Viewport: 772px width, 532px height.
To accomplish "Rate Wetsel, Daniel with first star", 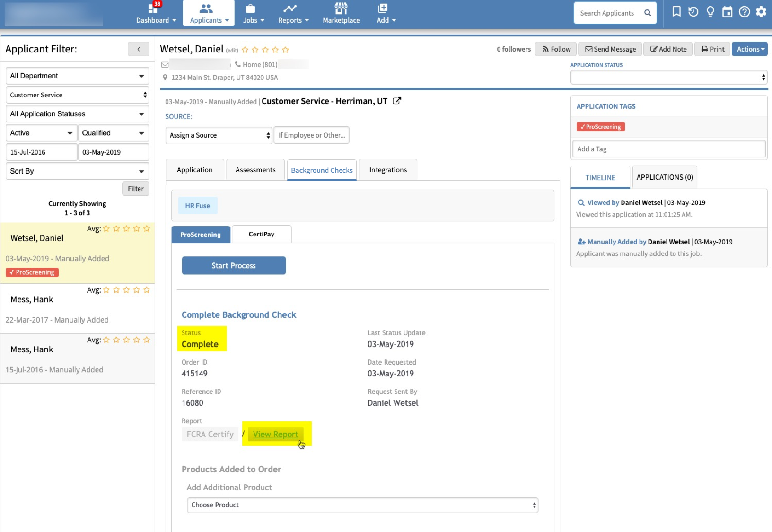I will [x=245, y=50].
